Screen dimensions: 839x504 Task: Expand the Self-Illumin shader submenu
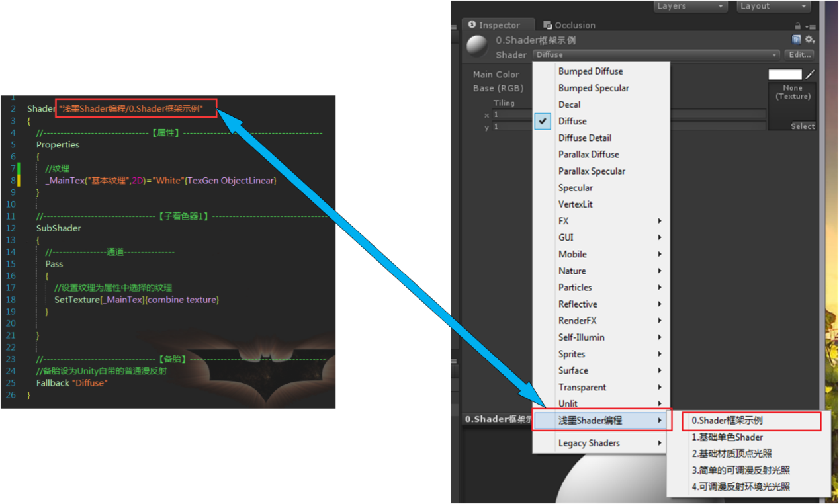click(601, 337)
